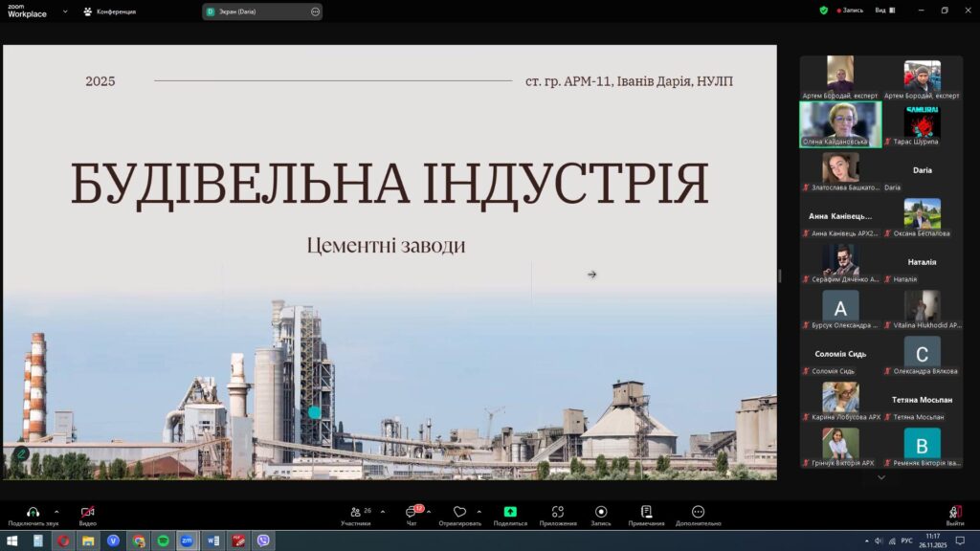Screen dimensions: 980x551
Task: Turn on camera with Видео button
Action: click(x=88, y=512)
